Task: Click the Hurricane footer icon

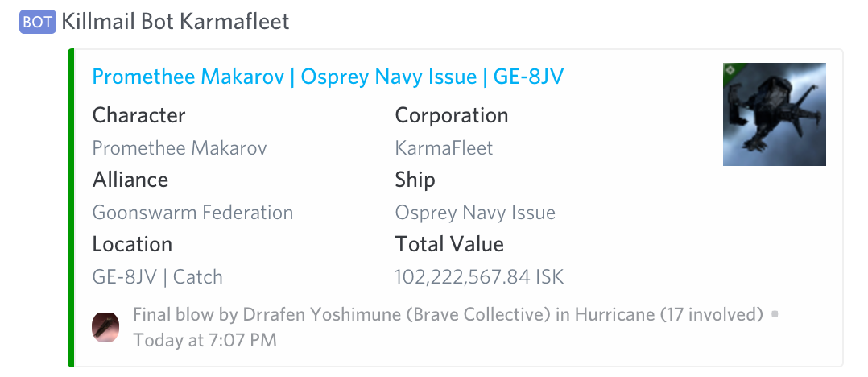Action: tap(105, 326)
